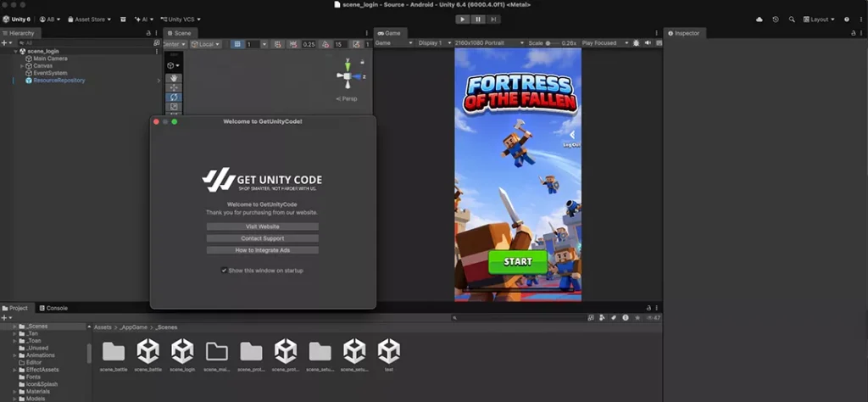Click Search by Label icon in Project
The width and height of the screenshot is (868, 402).
point(614,318)
